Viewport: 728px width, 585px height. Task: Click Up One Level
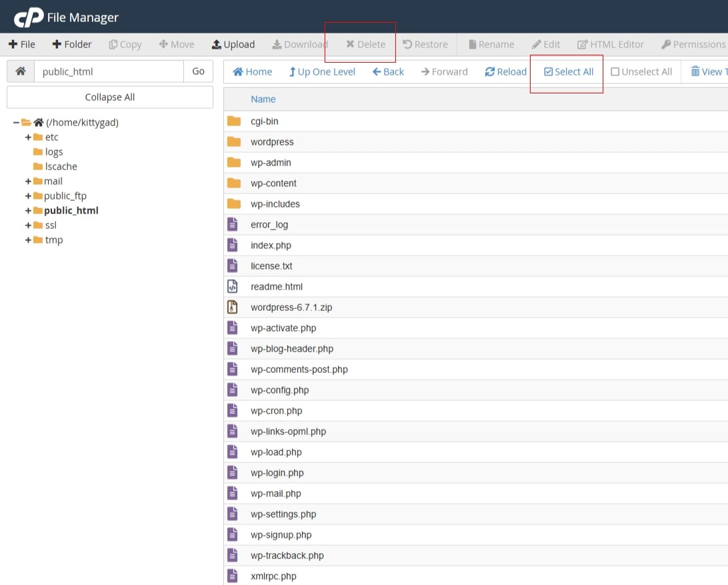(x=322, y=71)
